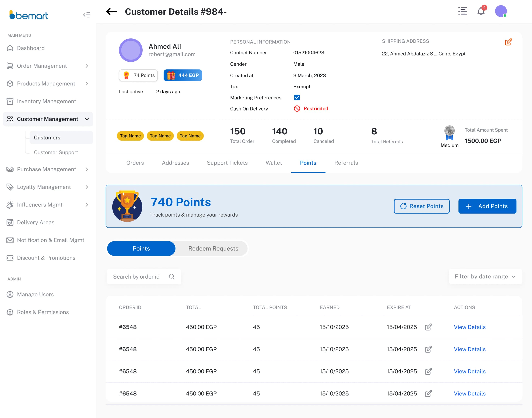This screenshot has width=532, height=418.
Task: Click the Order Management cart icon
Action: (10, 66)
